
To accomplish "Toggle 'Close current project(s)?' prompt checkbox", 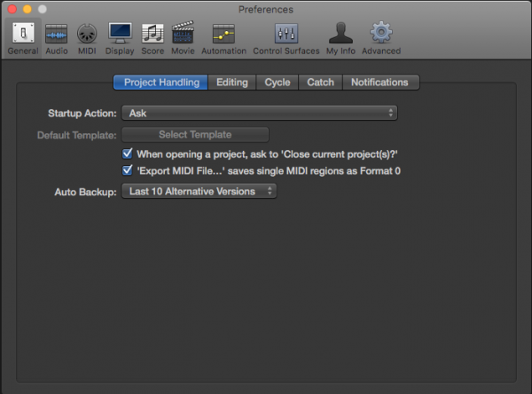I will click(x=127, y=154).
